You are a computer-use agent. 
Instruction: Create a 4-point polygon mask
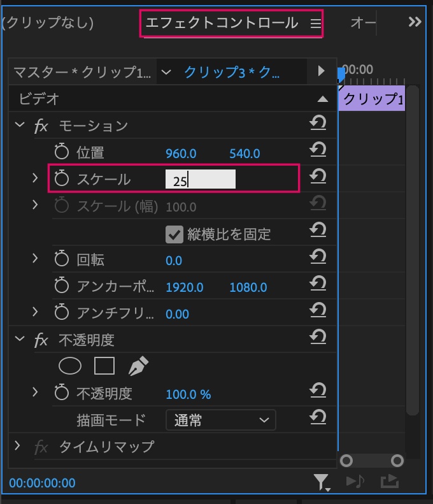click(104, 366)
